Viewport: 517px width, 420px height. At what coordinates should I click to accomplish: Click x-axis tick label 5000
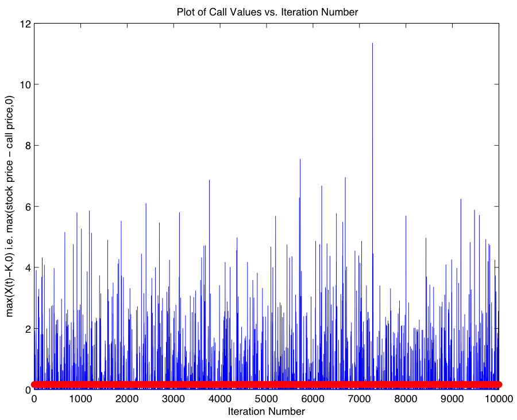click(266, 400)
